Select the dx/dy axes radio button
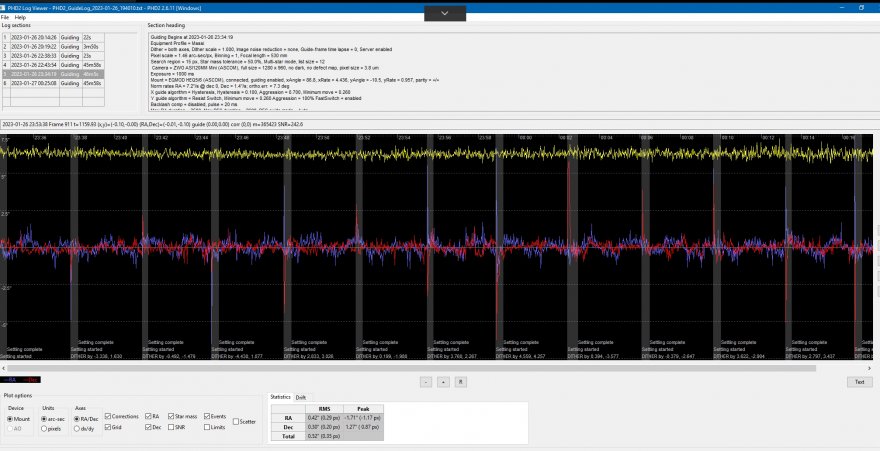The width and height of the screenshot is (880, 451). pyautogui.click(x=78, y=427)
